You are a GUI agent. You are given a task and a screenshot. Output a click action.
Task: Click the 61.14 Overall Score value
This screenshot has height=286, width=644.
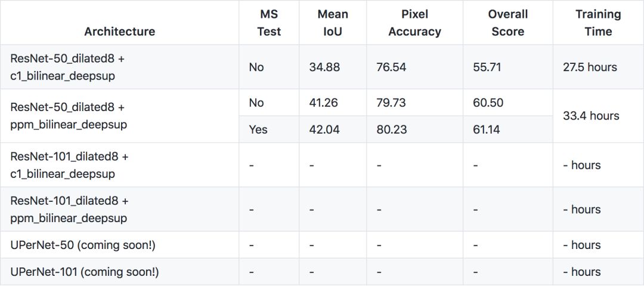coord(487,130)
